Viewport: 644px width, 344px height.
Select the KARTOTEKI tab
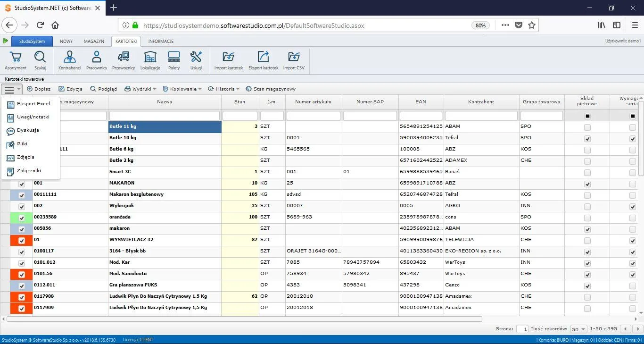126,41
